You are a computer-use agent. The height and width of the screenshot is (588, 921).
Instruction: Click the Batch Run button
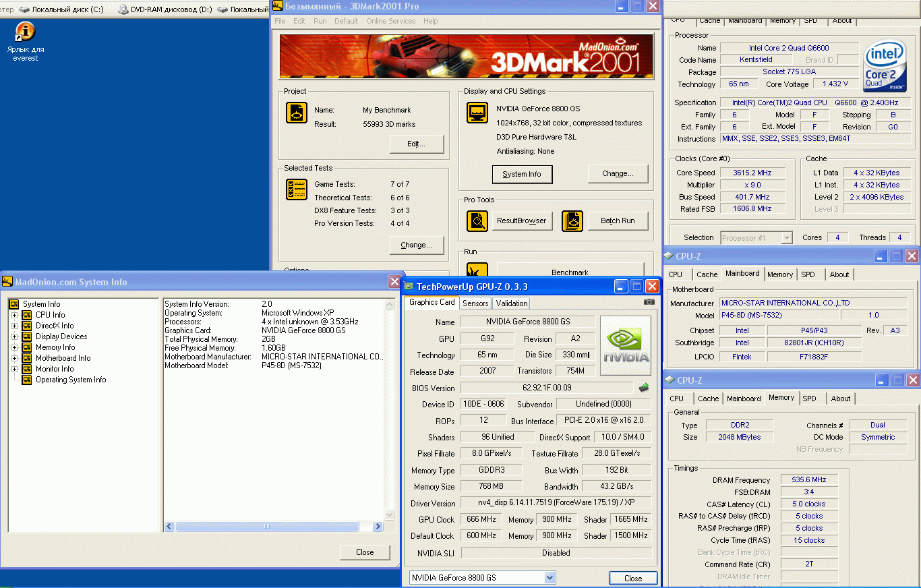click(x=618, y=220)
